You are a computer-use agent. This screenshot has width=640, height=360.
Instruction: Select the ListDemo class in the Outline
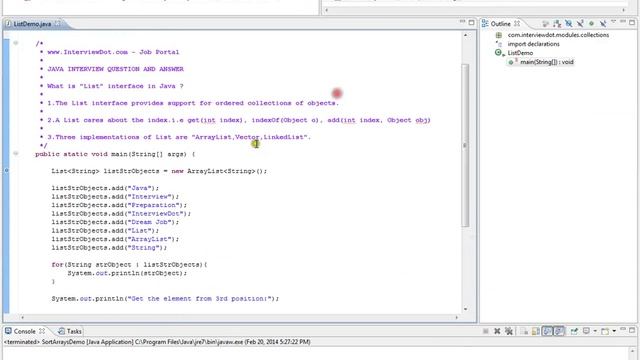click(x=520, y=53)
